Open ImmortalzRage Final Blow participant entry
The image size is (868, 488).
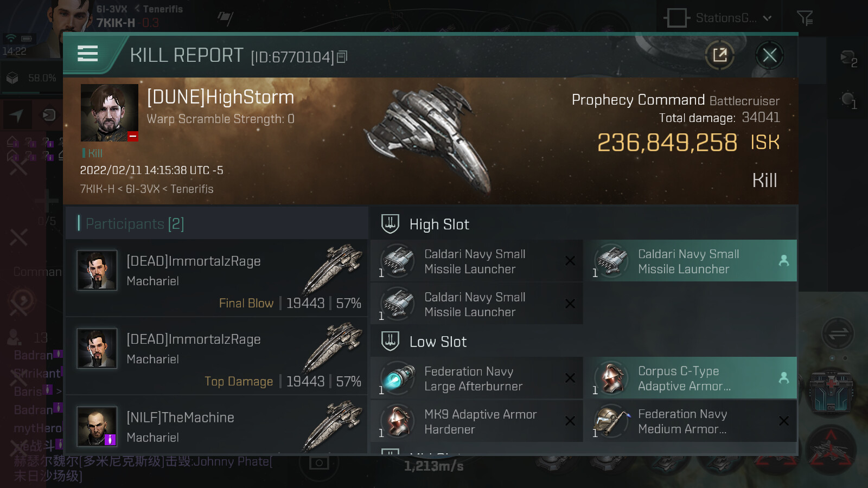(x=217, y=278)
